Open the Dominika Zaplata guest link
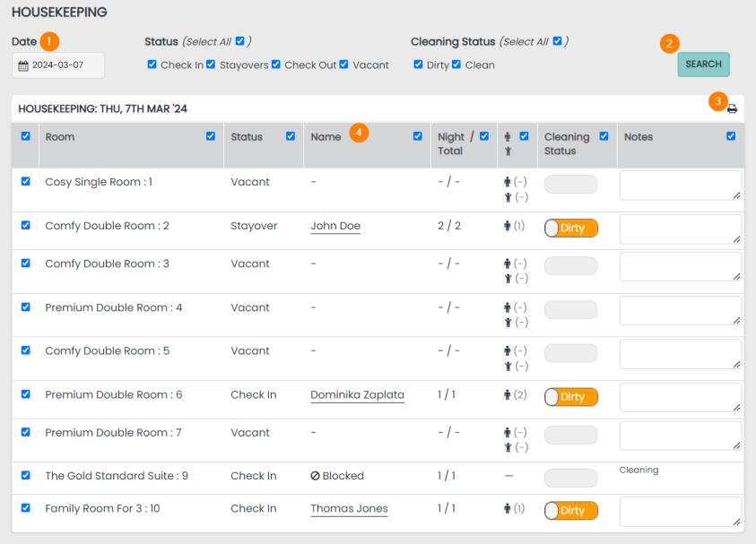756x544 pixels. 357,394
